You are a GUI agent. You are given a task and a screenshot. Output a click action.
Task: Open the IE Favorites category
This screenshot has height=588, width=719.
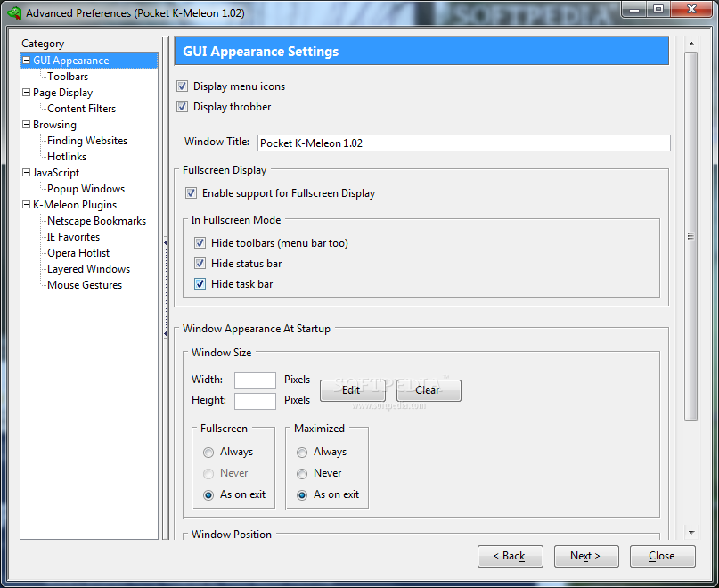point(73,237)
